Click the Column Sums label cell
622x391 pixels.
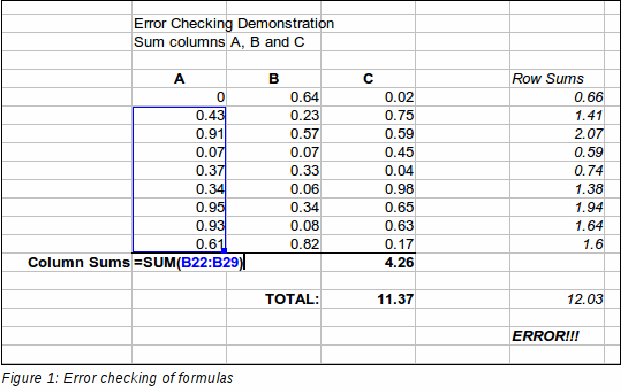[79, 263]
